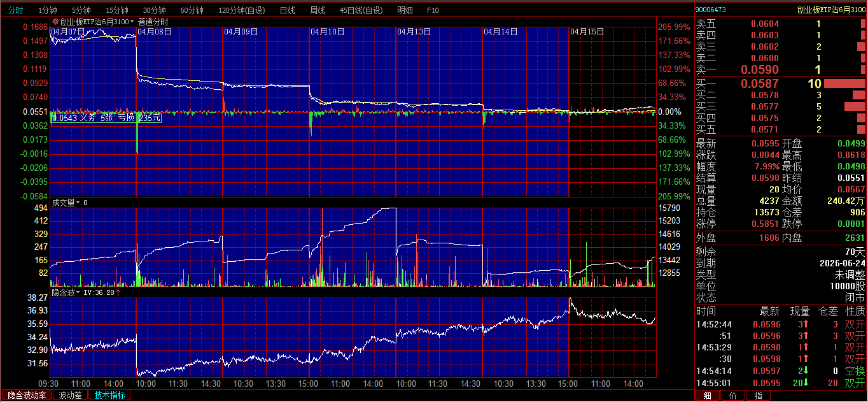Image resolution: width=868 pixels, height=402 pixels.
Task: Open the 明细 detail view
Action: coord(404,10)
